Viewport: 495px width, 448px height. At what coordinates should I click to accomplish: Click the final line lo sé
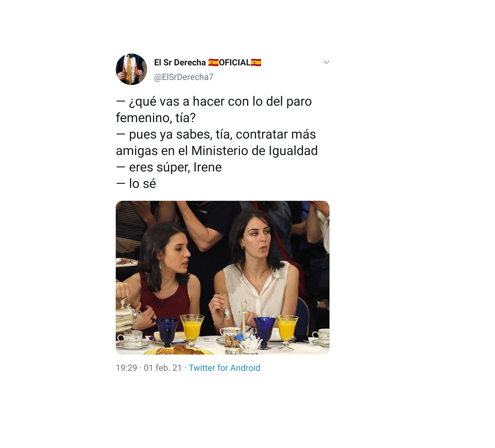(136, 184)
